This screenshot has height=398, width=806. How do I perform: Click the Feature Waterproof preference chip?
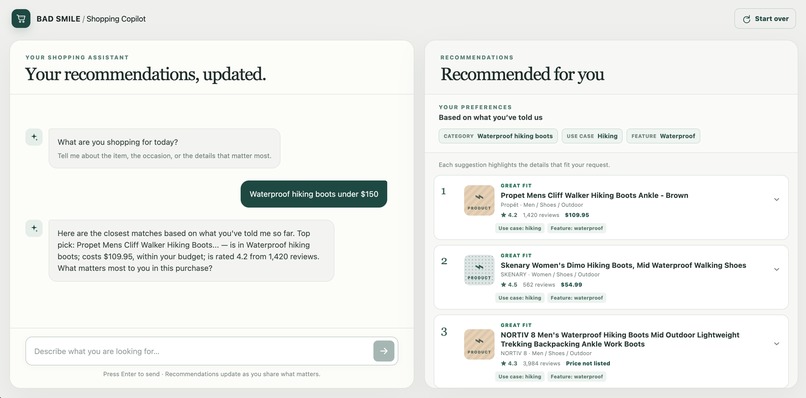(663, 136)
